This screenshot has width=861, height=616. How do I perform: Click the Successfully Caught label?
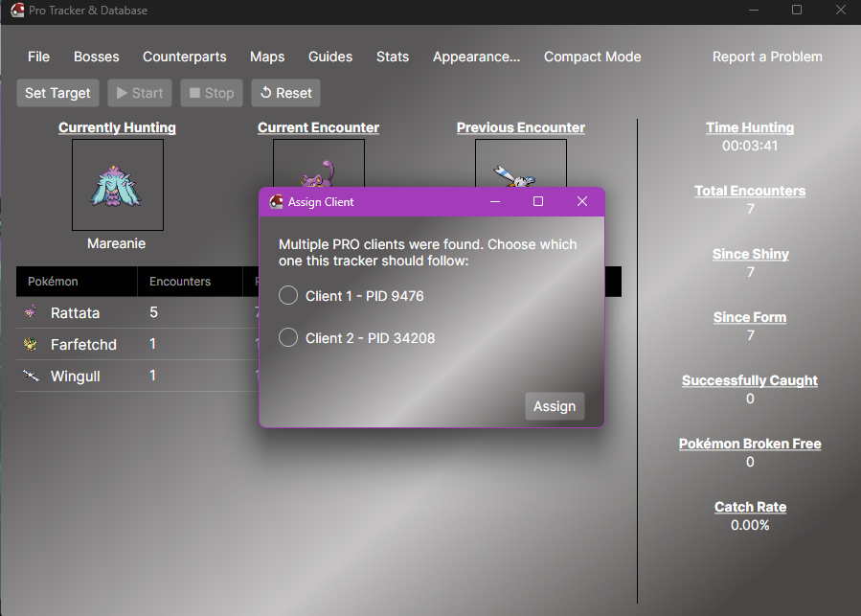click(750, 380)
